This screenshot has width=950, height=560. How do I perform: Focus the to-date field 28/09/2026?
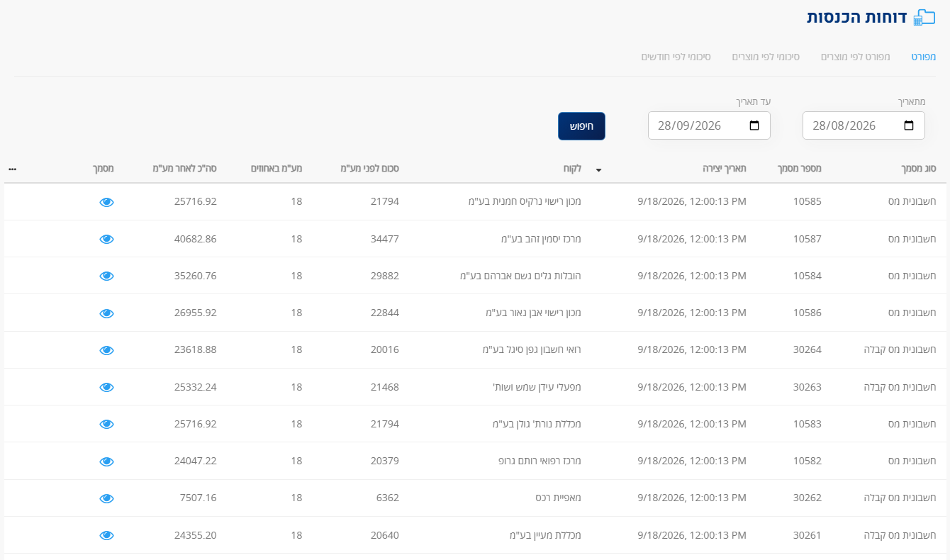coord(709,125)
